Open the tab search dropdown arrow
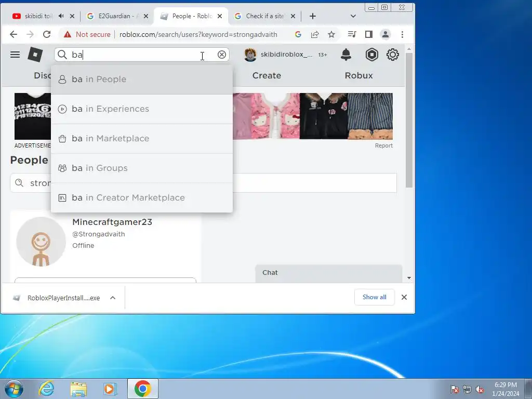Image resolution: width=532 pixels, height=399 pixels. coord(353,16)
